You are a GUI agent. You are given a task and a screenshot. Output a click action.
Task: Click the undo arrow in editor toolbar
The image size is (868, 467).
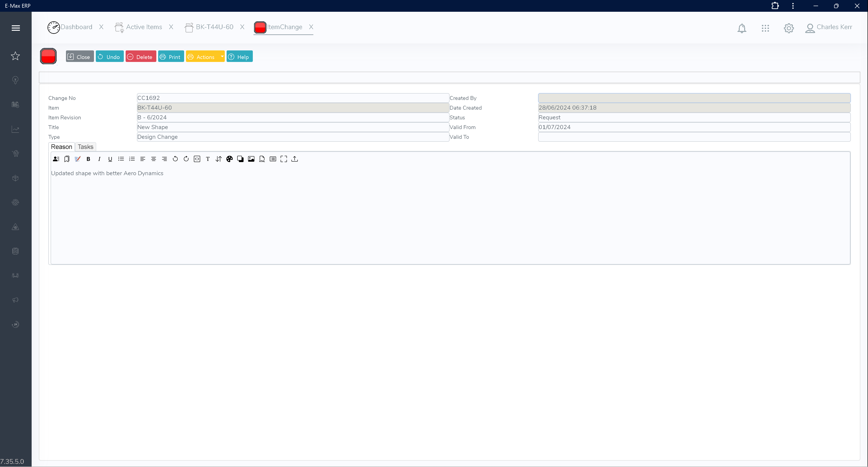175,159
